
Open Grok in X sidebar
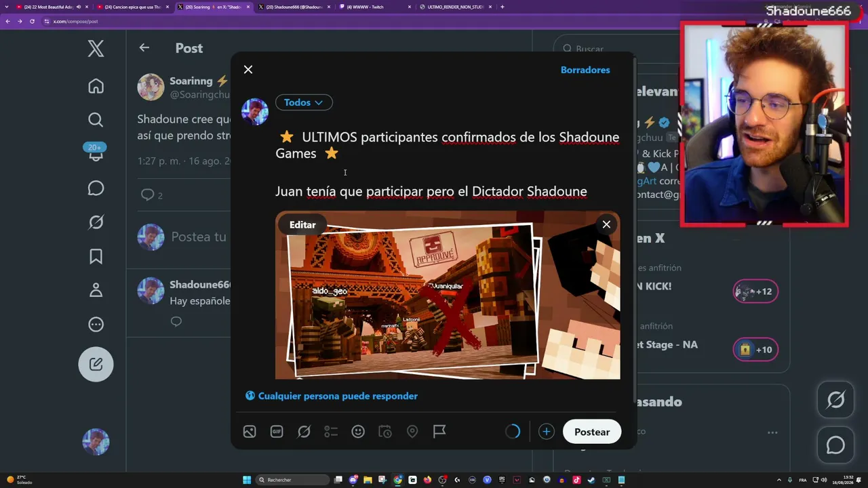pyautogui.click(x=96, y=222)
